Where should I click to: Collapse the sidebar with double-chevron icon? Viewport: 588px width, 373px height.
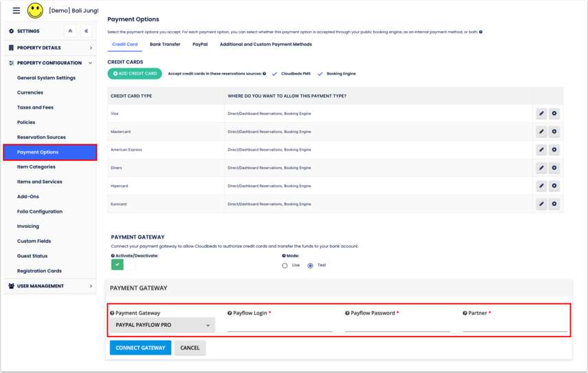click(86, 31)
